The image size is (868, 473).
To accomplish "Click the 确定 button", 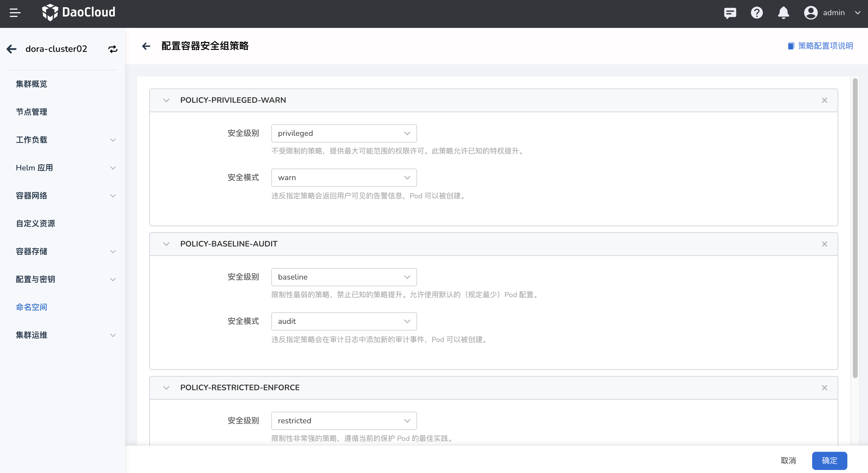I will coord(829,461).
